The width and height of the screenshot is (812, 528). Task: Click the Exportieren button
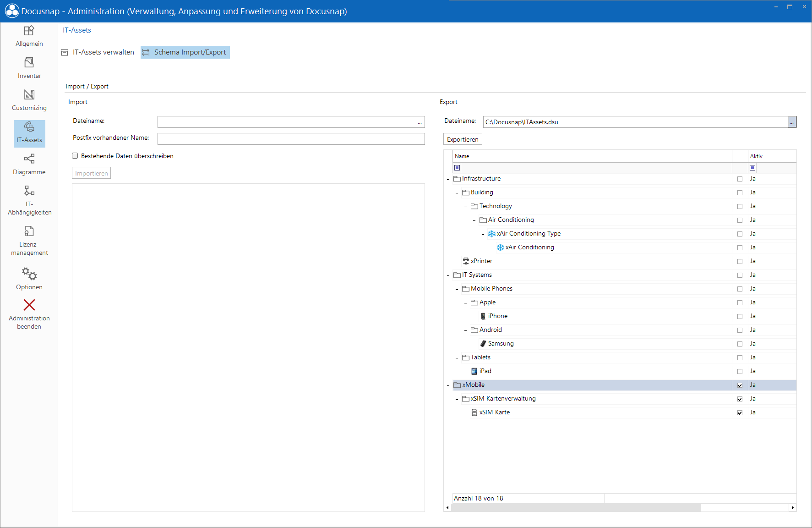463,139
